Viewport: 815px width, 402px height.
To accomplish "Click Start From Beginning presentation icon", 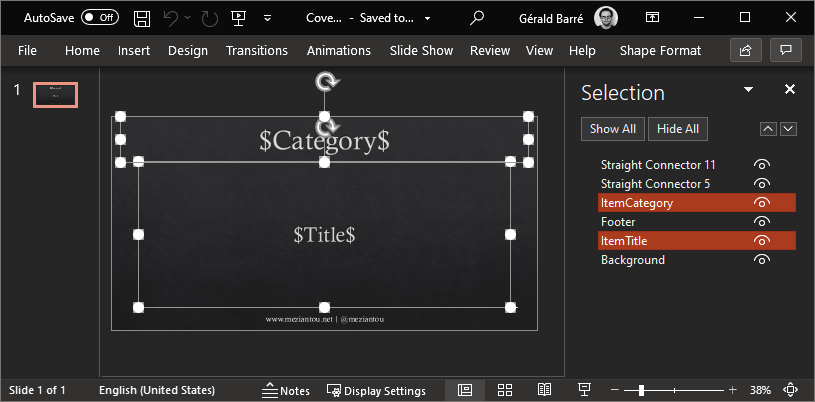I will [x=238, y=18].
